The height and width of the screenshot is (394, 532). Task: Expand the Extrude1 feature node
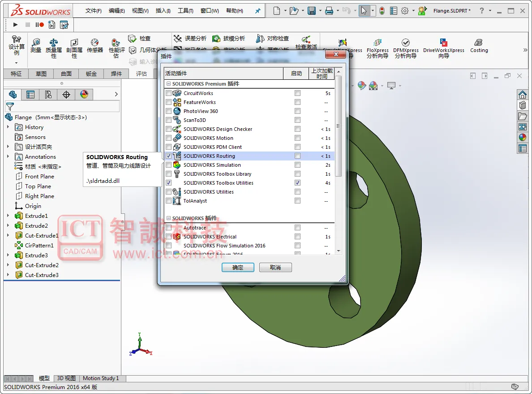[x=8, y=216]
